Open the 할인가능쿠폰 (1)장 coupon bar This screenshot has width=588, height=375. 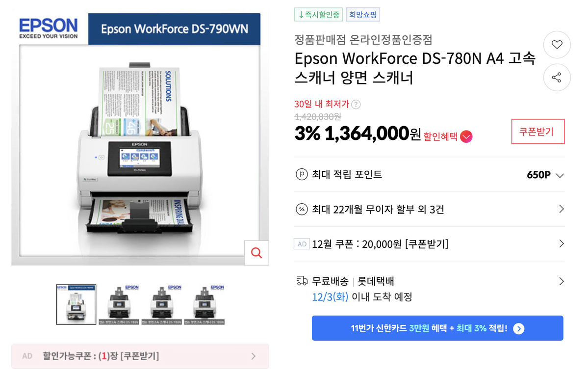[140, 356]
